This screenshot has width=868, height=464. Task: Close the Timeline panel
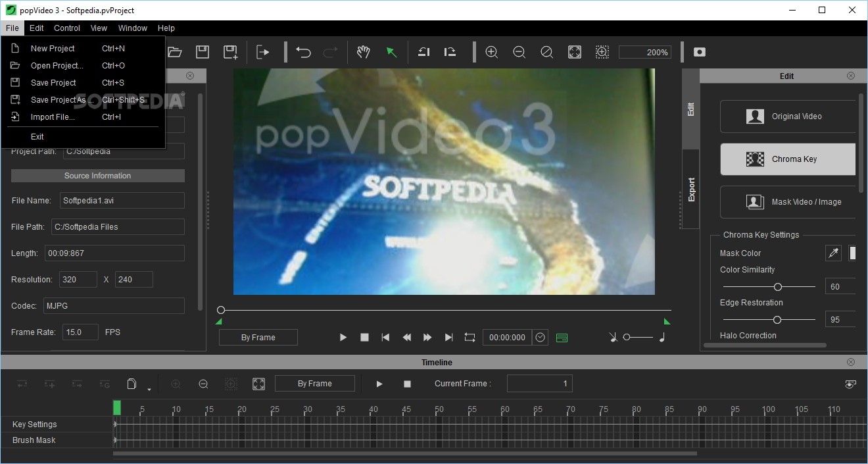[x=851, y=362]
